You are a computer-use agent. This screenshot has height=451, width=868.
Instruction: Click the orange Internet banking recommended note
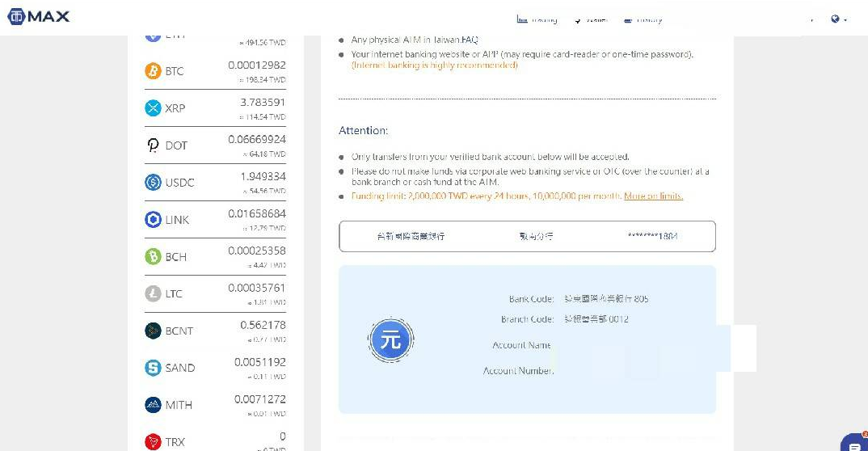tap(435, 65)
